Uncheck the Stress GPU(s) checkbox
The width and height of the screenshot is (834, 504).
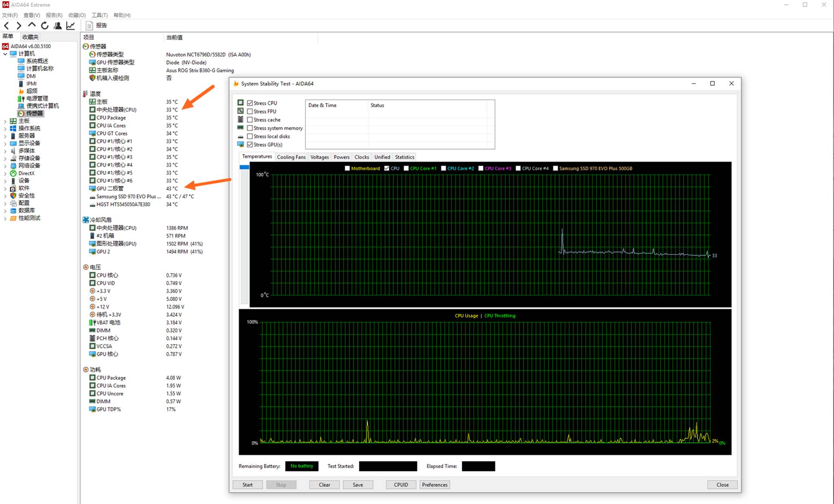pyautogui.click(x=250, y=145)
